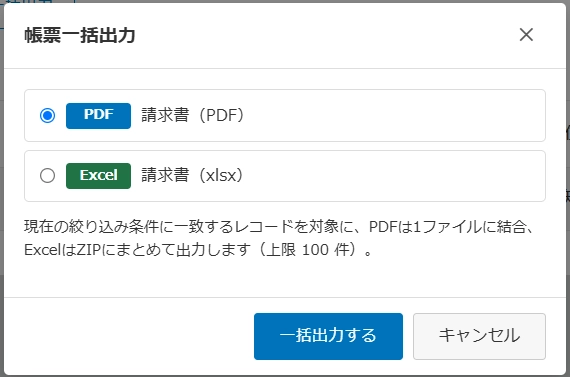
Task: Click the green Excel badge icon
Action: click(98, 176)
